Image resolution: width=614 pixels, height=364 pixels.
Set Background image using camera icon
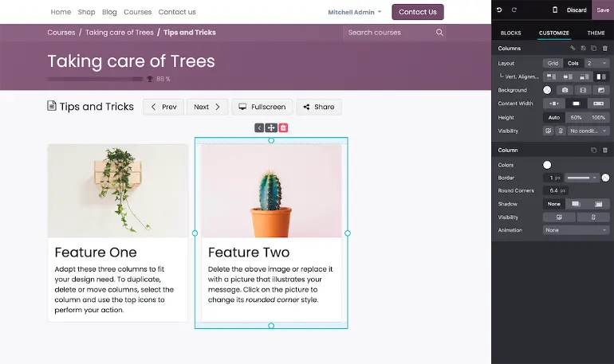coord(565,90)
